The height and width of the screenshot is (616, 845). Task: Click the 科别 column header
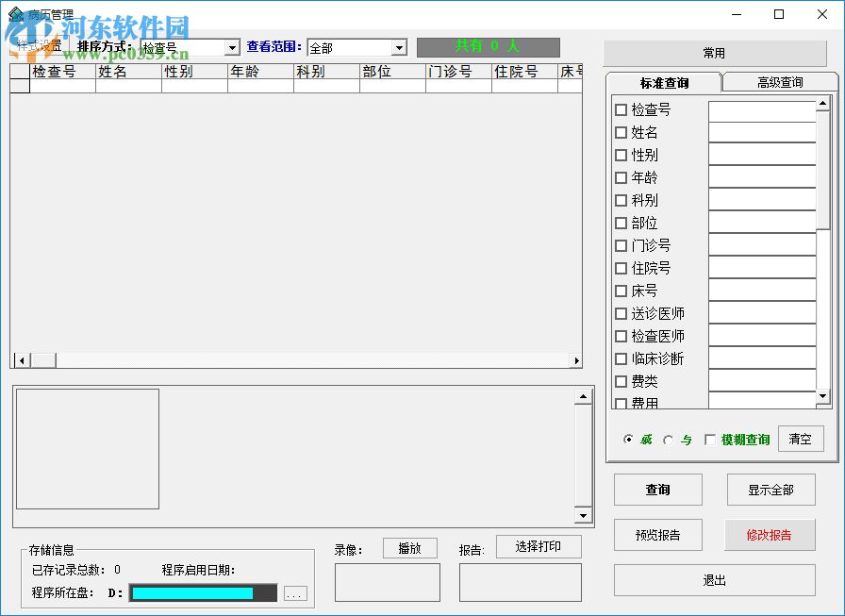[x=326, y=71]
